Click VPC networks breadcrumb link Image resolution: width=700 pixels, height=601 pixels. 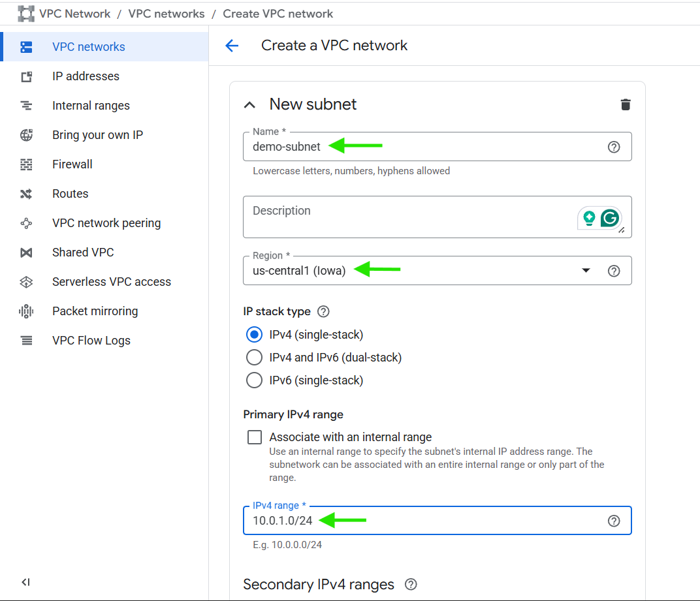[x=166, y=14]
